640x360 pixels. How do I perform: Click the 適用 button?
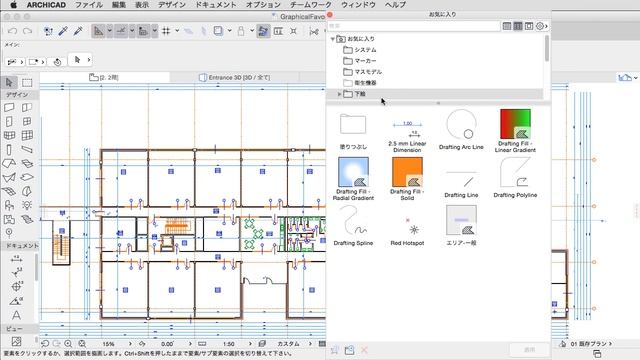(x=529, y=350)
